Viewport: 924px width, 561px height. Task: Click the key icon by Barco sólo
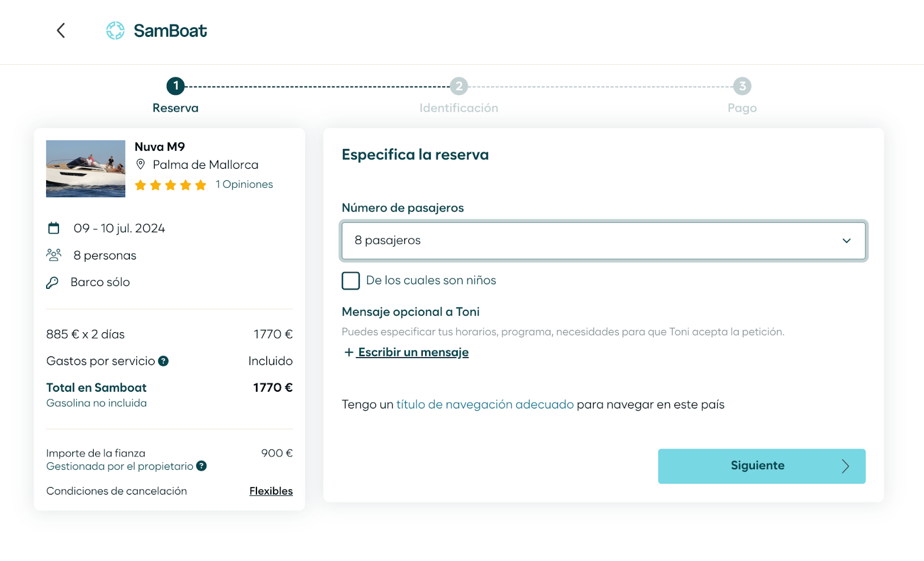[x=53, y=283]
